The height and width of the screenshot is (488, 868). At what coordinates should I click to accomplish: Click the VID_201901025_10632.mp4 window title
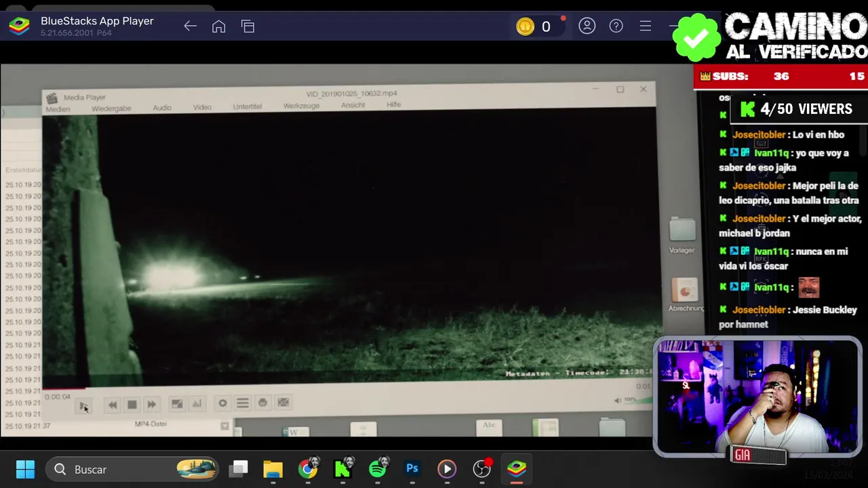[x=351, y=94]
